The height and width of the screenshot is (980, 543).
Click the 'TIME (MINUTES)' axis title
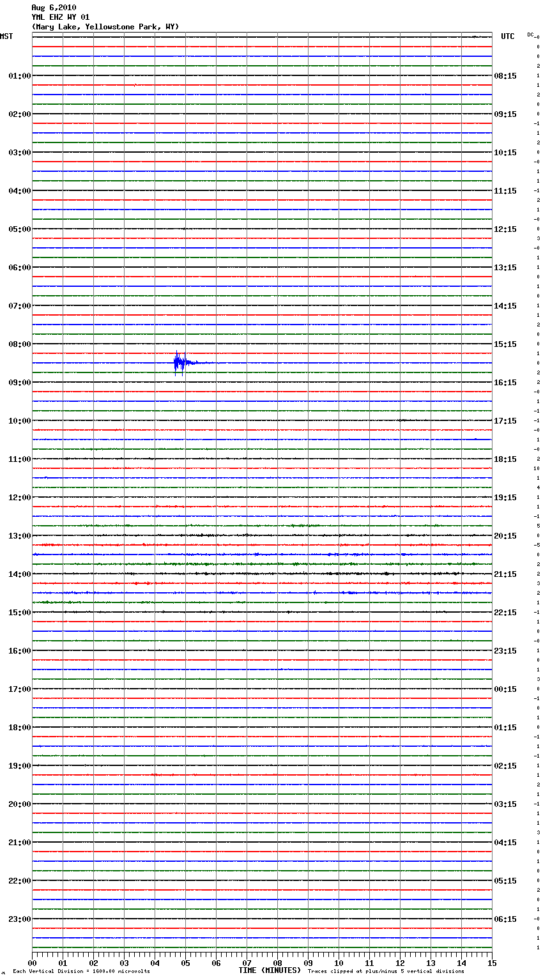click(x=270, y=970)
